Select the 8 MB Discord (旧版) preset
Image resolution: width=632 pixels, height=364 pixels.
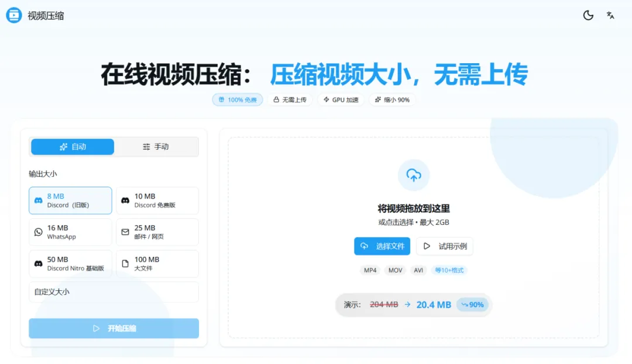coord(70,200)
